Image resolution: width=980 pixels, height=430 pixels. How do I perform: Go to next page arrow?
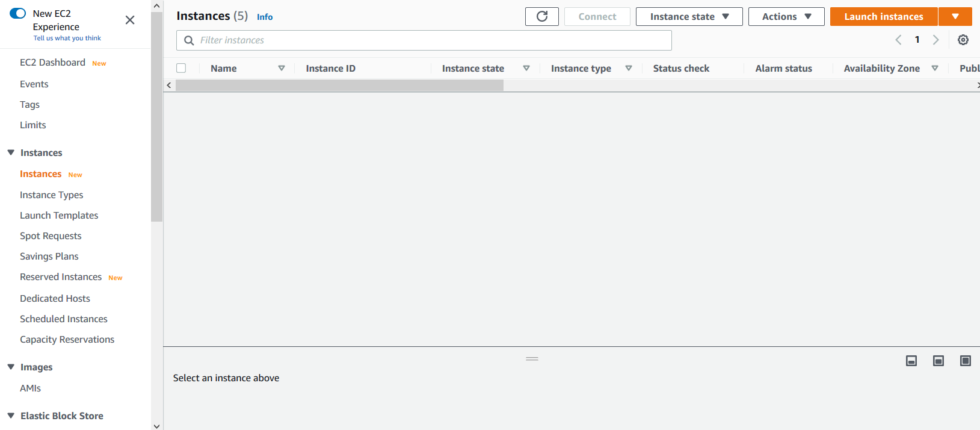coord(936,40)
